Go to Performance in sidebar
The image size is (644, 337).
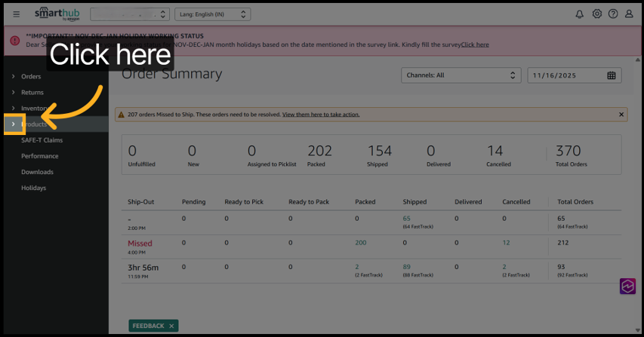(39, 156)
